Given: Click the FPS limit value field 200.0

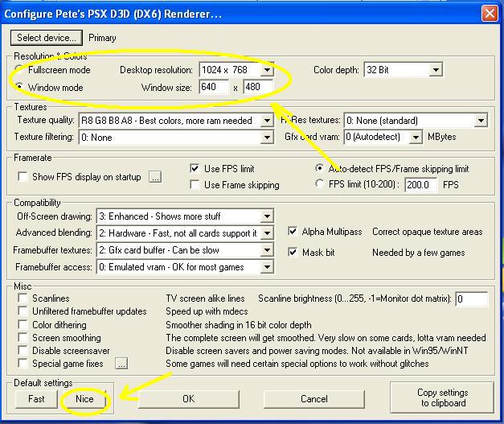Looking at the screenshot, I should [420, 185].
